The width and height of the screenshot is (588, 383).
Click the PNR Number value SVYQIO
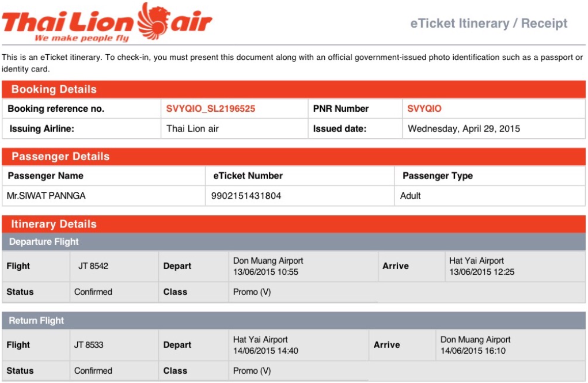pos(424,109)
